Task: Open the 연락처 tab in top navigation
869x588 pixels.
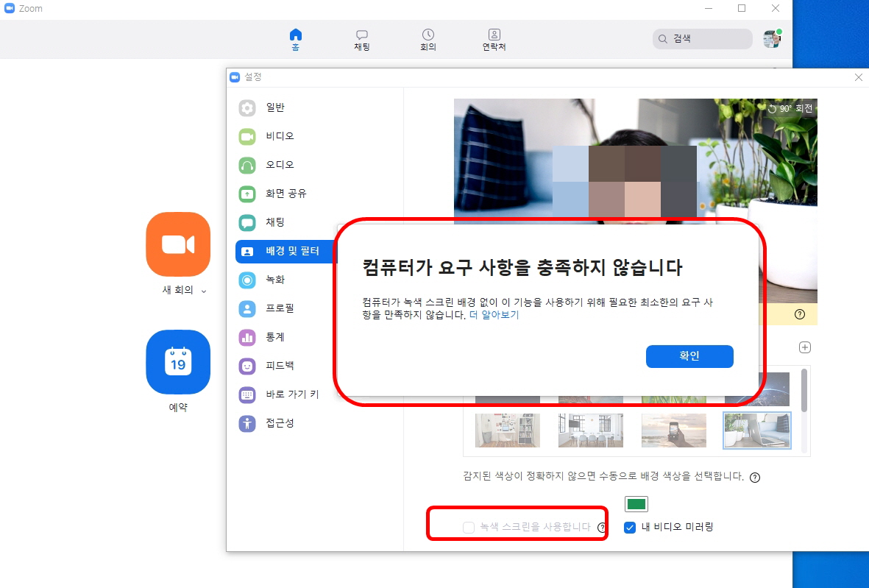Action: [x=494, y=39]
